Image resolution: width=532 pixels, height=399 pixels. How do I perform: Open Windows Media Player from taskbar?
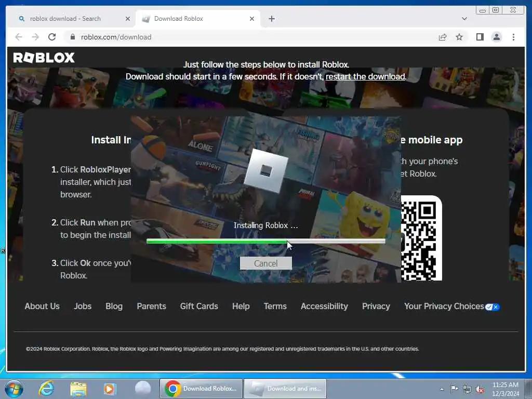[x=110, y=389]
